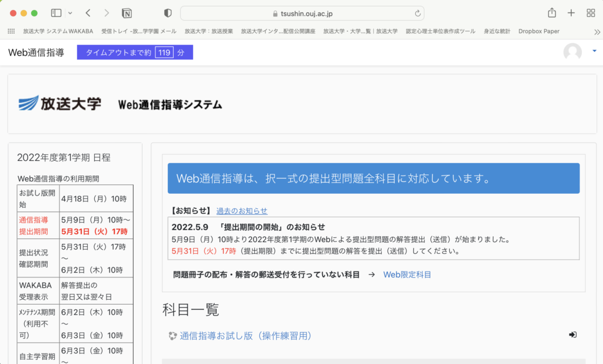Click the red 5月31日（火）17時 schedule cell
The image size is (603, 364).
point(94,231)
